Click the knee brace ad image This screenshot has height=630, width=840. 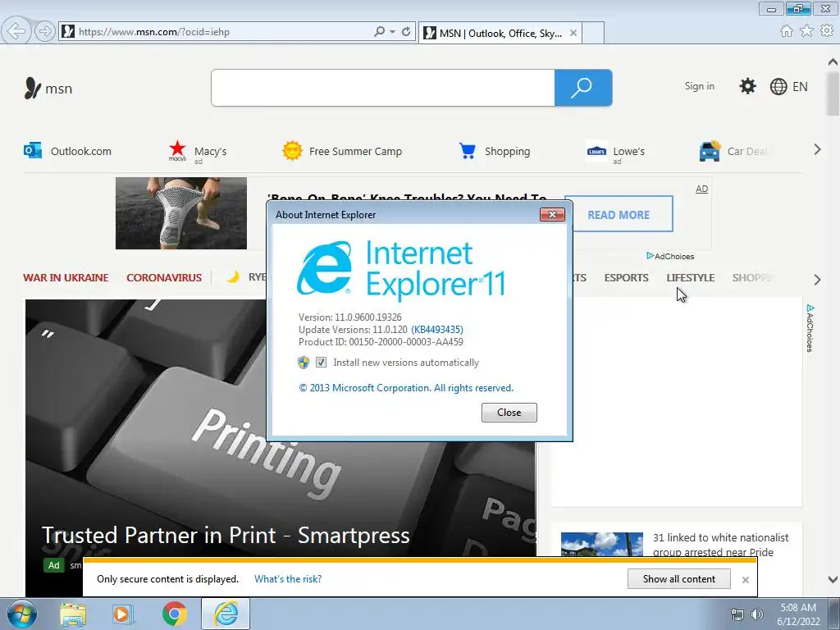tap(181, 213)
